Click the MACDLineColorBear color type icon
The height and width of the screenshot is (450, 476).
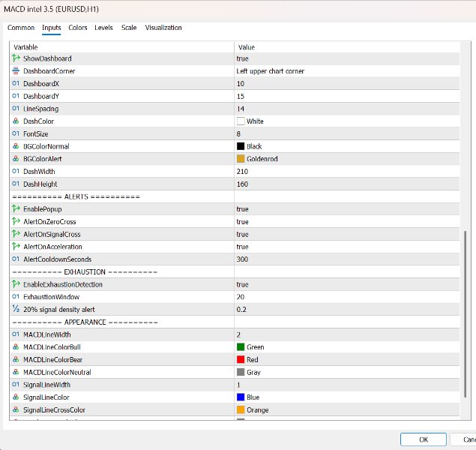tap(16, 359)
